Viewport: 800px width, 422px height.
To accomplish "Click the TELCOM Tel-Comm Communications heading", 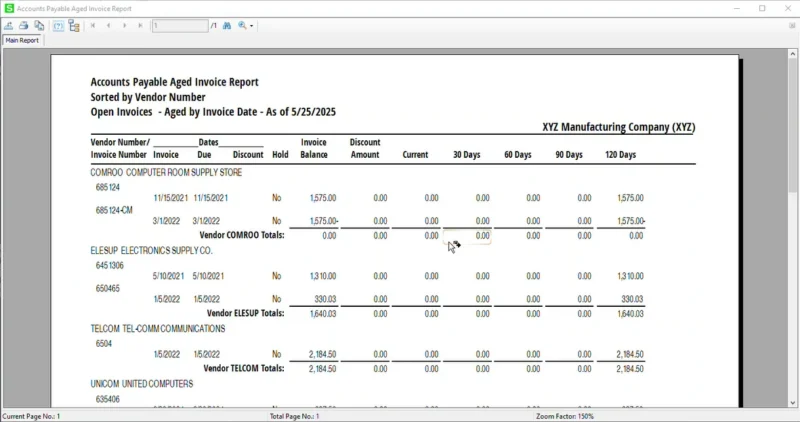I will point(158,329).
